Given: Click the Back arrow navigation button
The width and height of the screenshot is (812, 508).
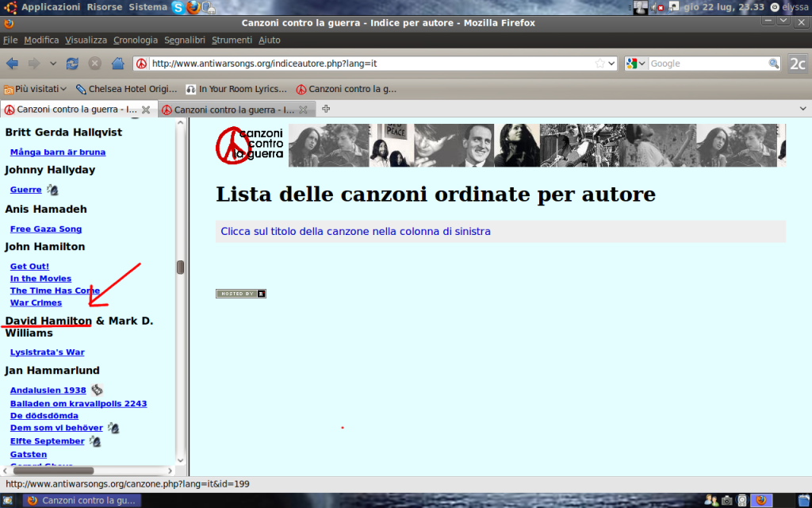Looking at the screenshot, I should point(13,63).
